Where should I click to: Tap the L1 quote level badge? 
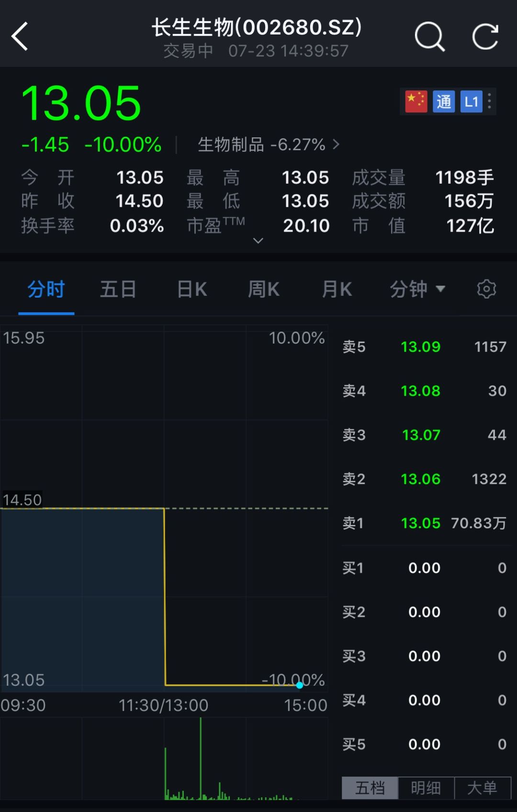(x=472, y=101)
